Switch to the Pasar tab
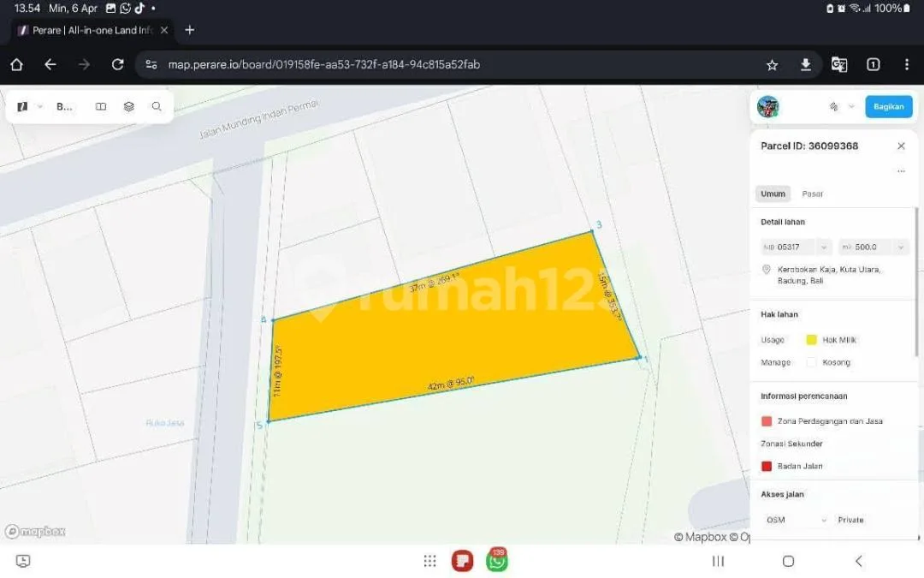The height and width of the screenshot is (578, 924). pyautogui.click(x=812, y=194)
